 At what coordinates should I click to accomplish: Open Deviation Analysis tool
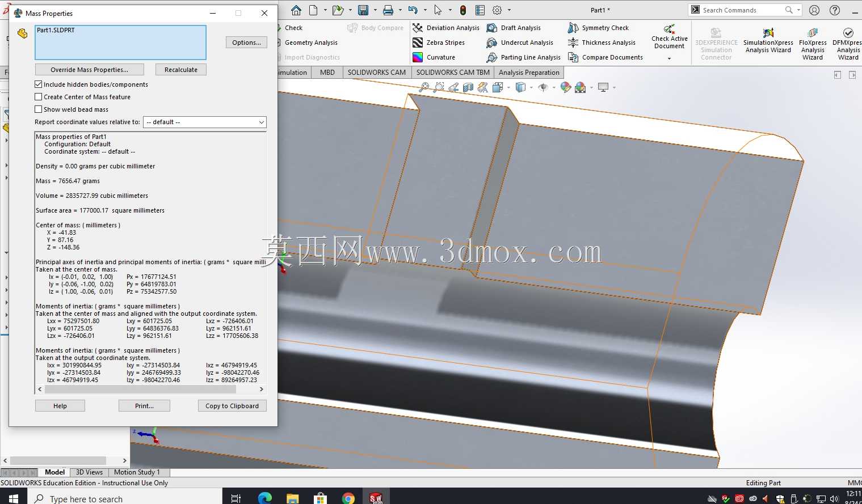tap(446, 28)
